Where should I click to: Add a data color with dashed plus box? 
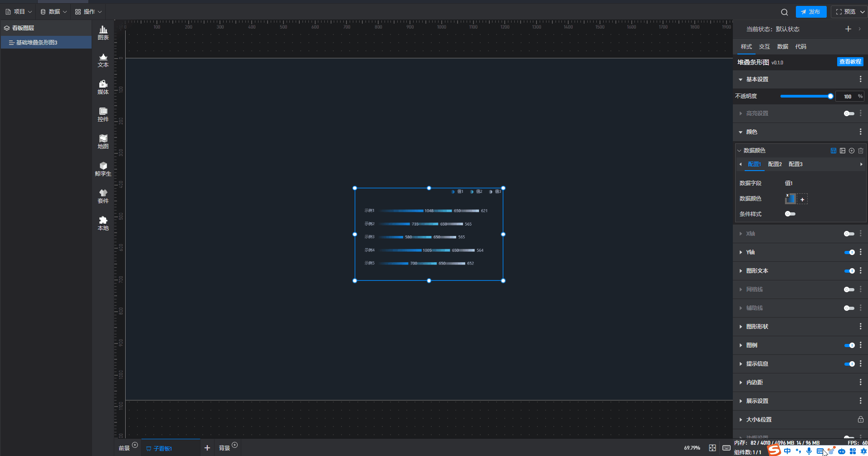click(x=802, y=199)
